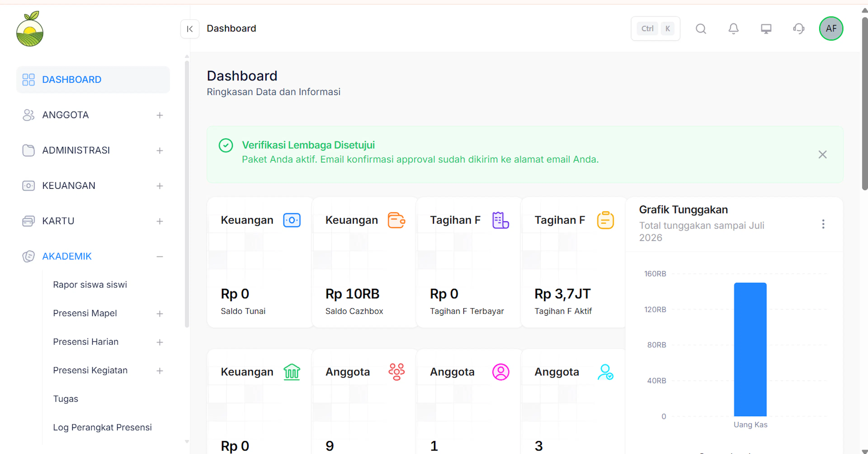Open Presensi Harian item
The image size is (868, 454).
click(x=86, y=341)
